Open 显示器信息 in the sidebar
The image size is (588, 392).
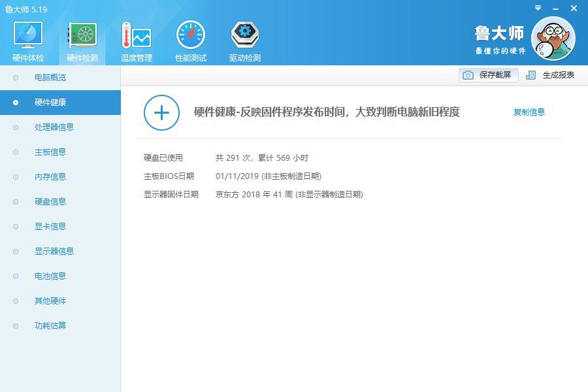click(60, 252)
